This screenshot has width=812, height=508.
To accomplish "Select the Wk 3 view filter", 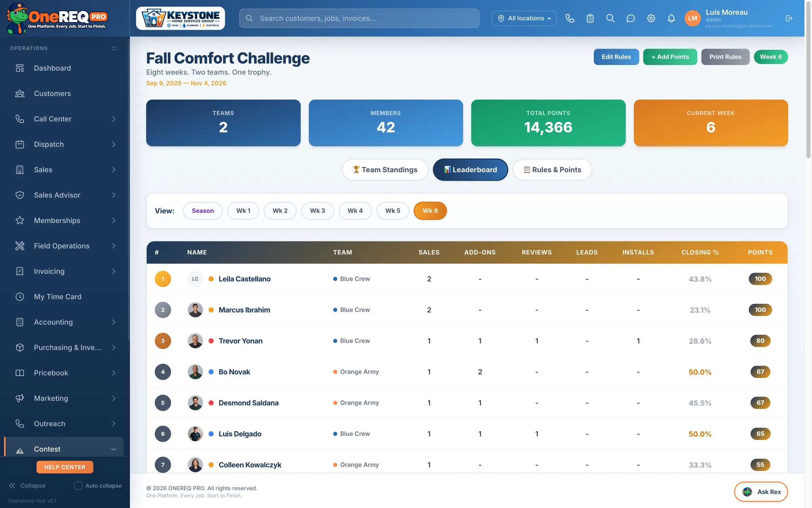I will point(317,211).
